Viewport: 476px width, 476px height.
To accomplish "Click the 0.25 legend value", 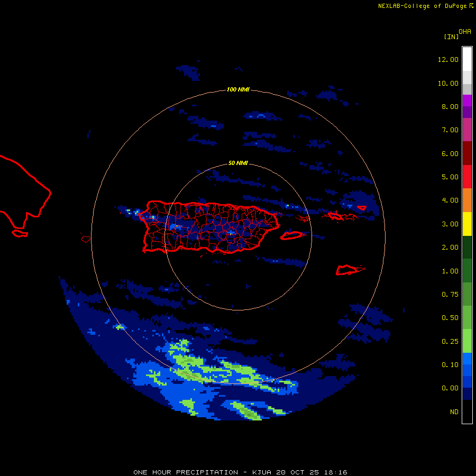I will 450,342.
